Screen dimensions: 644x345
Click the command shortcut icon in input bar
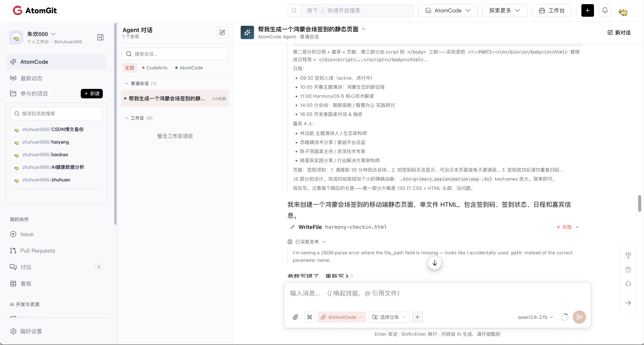310,317
